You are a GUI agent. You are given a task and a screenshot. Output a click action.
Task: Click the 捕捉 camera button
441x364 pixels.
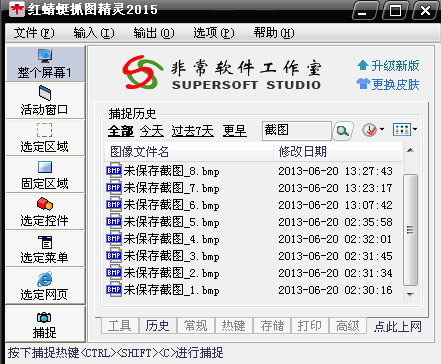[45, 325]
